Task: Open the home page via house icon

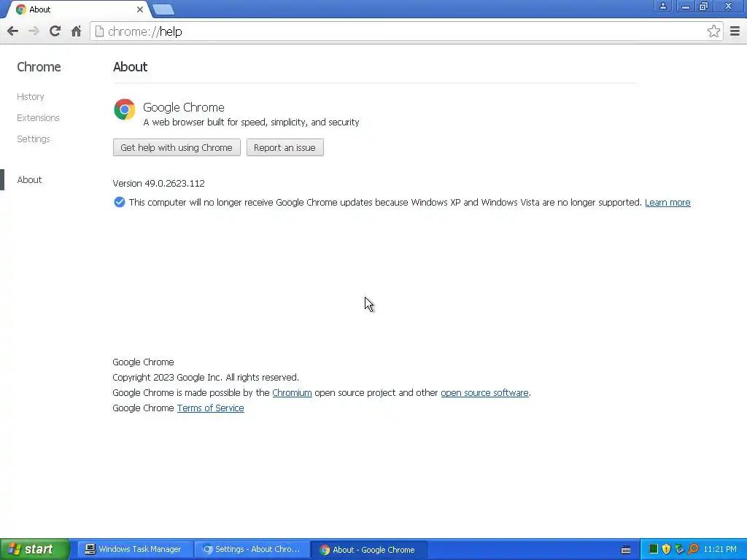Action: [76, 31]
